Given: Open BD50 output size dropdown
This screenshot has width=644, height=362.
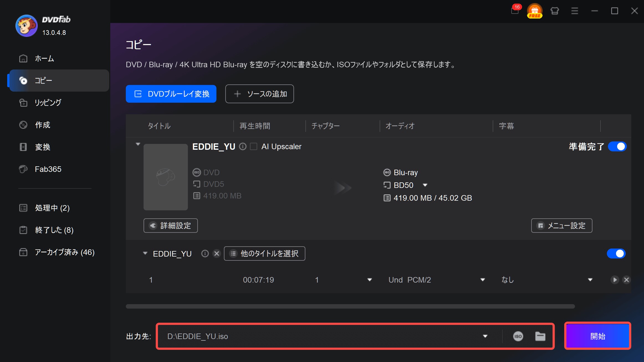Looking at the screenshot, I should (425, 185).
